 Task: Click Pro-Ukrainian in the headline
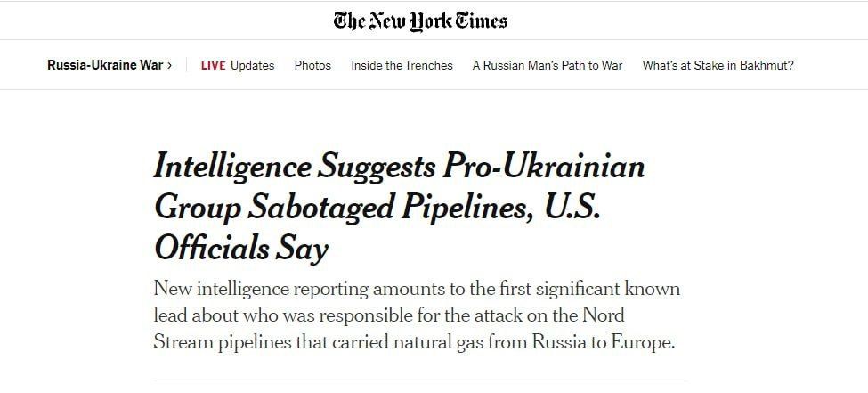pos(542,167)
